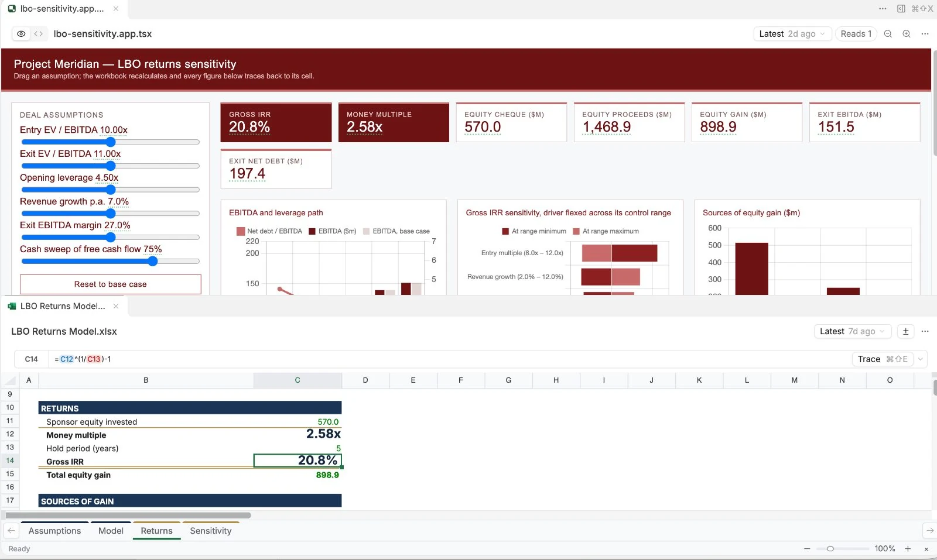
Task: Toggle the side panel layout icon in top tab bar
Action: coord(901,9)
